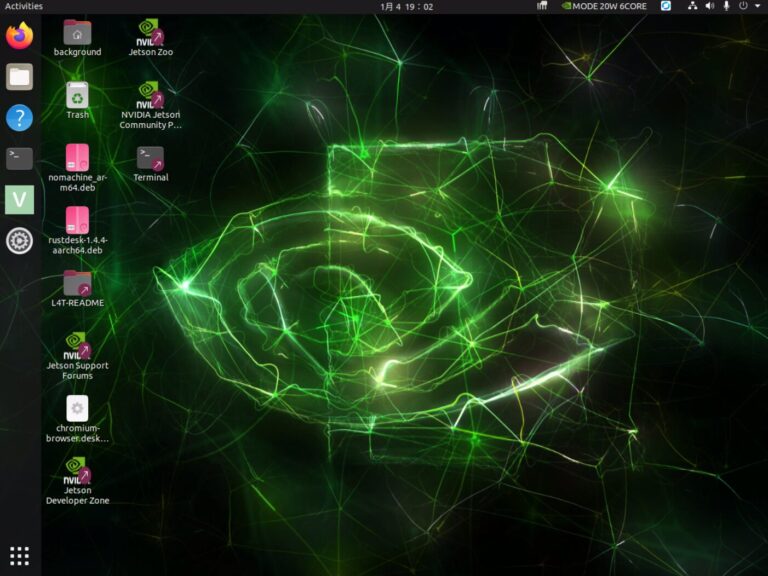
Task: Click the volume speaker icon in top bar
Action: (x=709, y=6)
